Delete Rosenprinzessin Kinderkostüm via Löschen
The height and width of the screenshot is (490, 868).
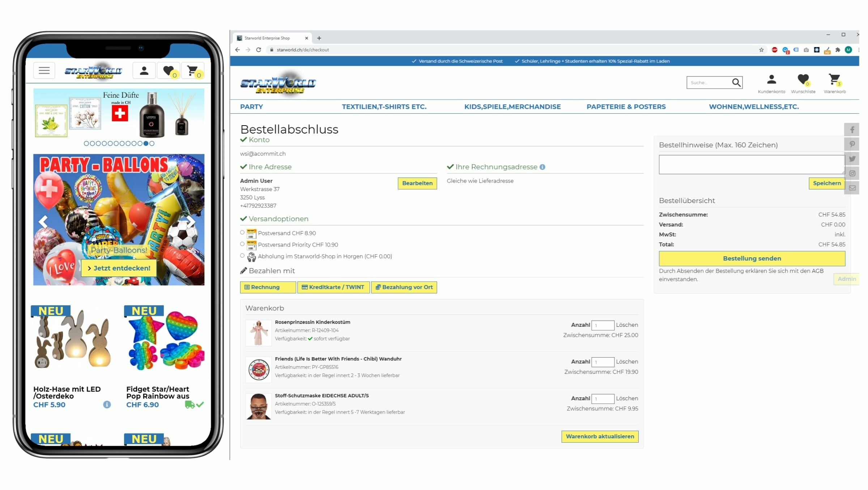tap(627, 325)
